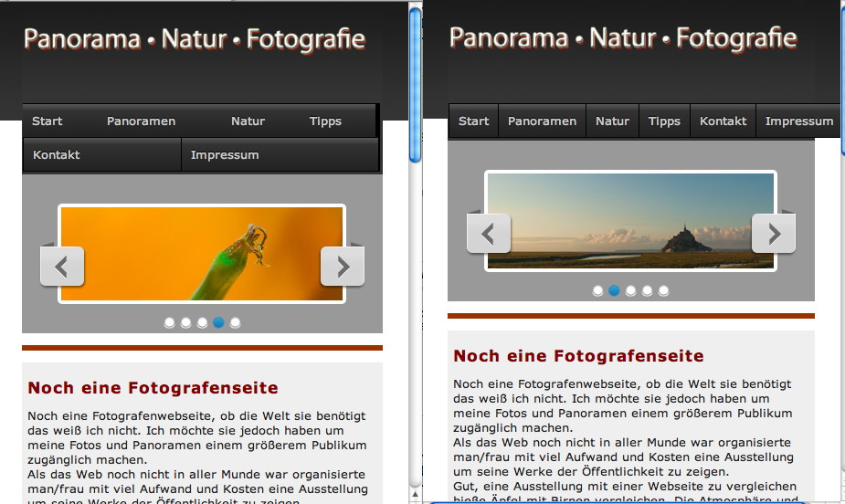
Task: Click next slide arrow in left window
Action: pyautogui.click(x=343, y=267)
